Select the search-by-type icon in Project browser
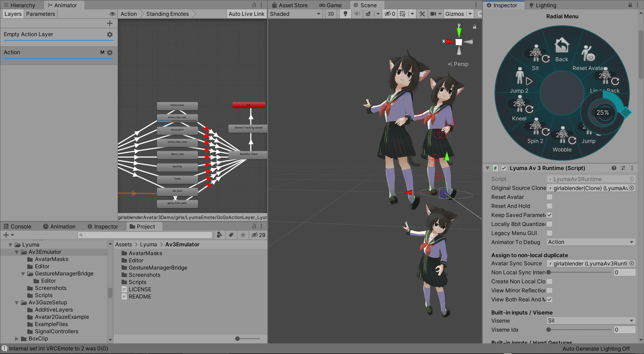Screen dimensions: 644x354 click(219, 235)
